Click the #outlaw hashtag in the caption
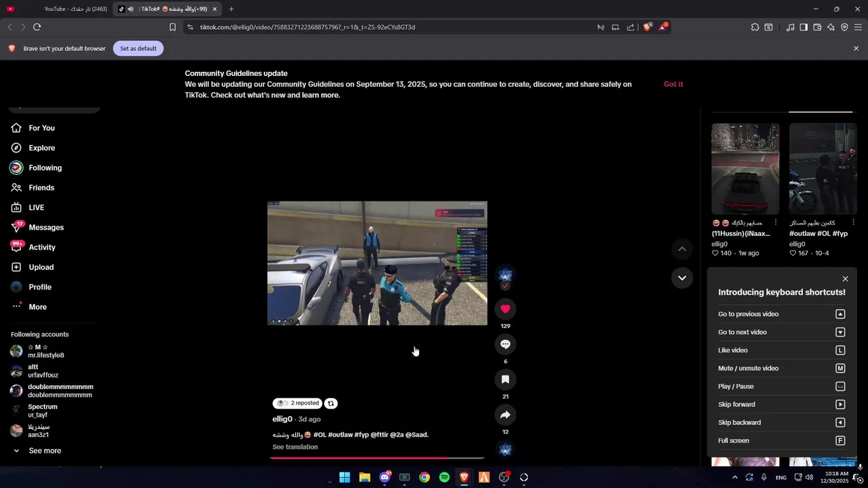The width and height of the screenshot is (868, 488). [x=340, y=434]
